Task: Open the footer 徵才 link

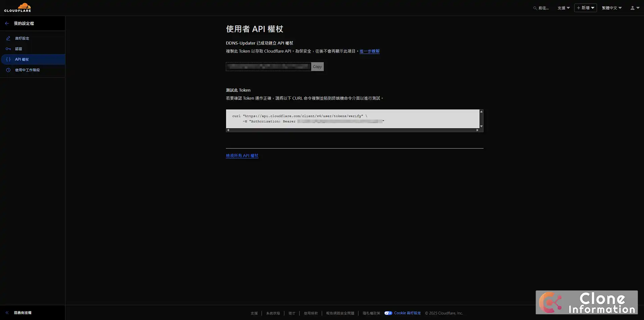Action: (x=292, y=313)
